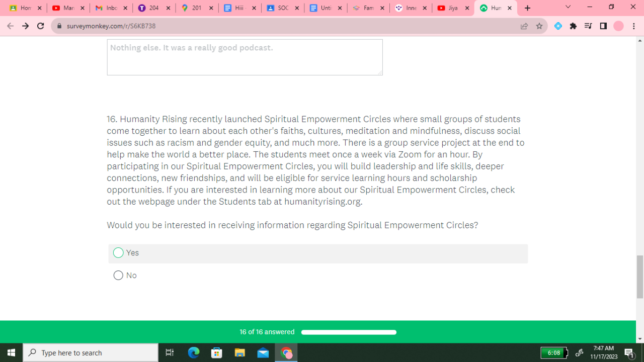This screenshot has height=362, width=644.
Task: Open the blue diamond extension icon
Action: click(x=558, y=26)
